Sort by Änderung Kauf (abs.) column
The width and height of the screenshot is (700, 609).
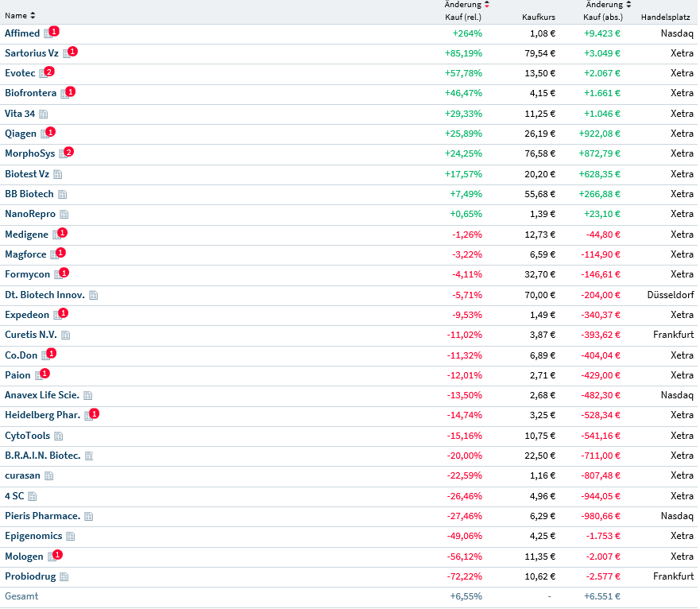pyautogui.click(x=602, y=10)
